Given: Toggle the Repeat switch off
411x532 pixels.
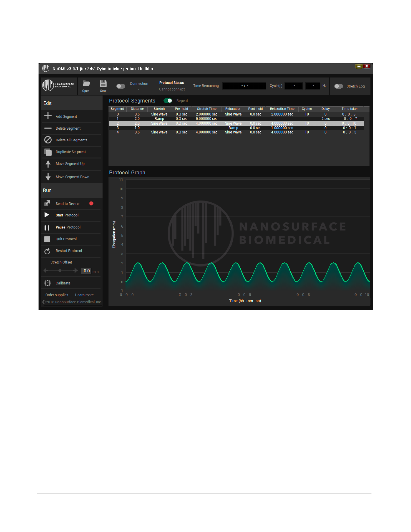Looking at the screenshot, I should pyautogui.click(x=168, y=101).
